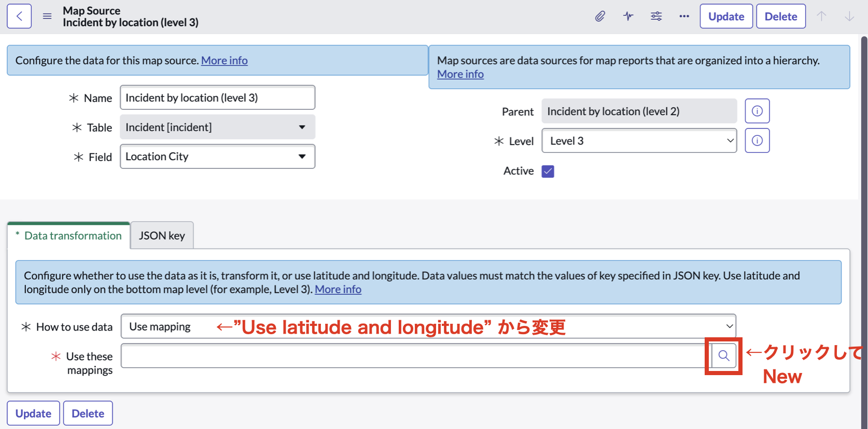Click the bottom Update button
This screenshot has height=429, width=868.
pos(33,413)
